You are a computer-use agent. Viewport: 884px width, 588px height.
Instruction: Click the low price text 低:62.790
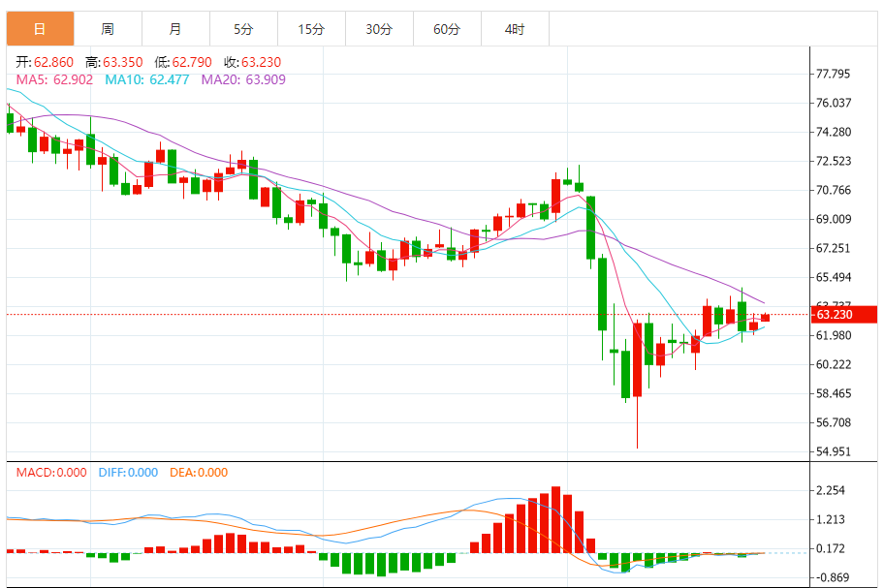pos(183,62)
